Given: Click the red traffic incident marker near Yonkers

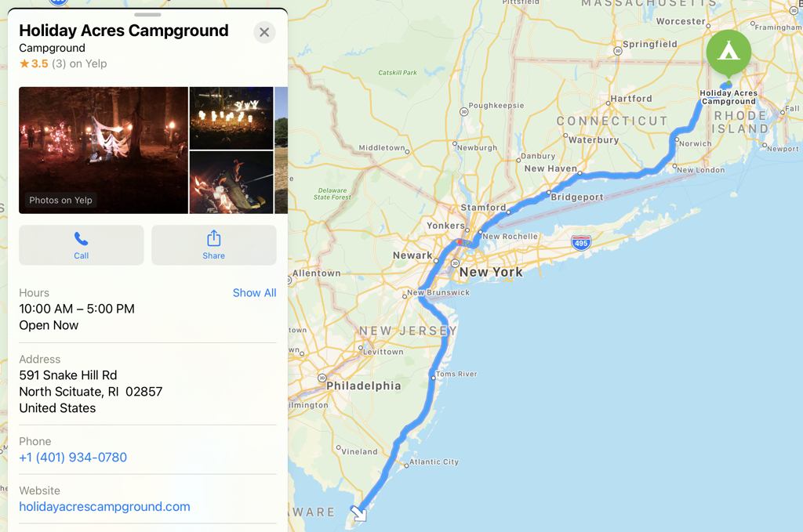Looking at the screenshot, I should point(460,242).
